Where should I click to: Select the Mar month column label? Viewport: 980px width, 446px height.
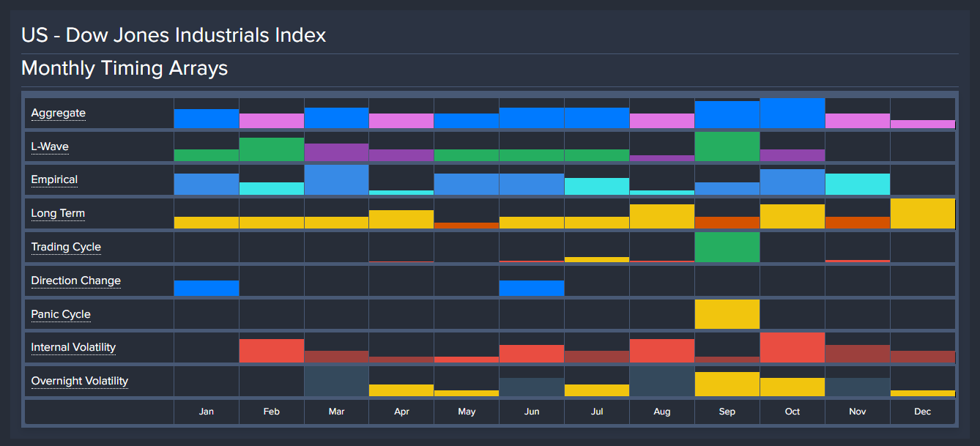pyautogui.click(x=337, y=412)
